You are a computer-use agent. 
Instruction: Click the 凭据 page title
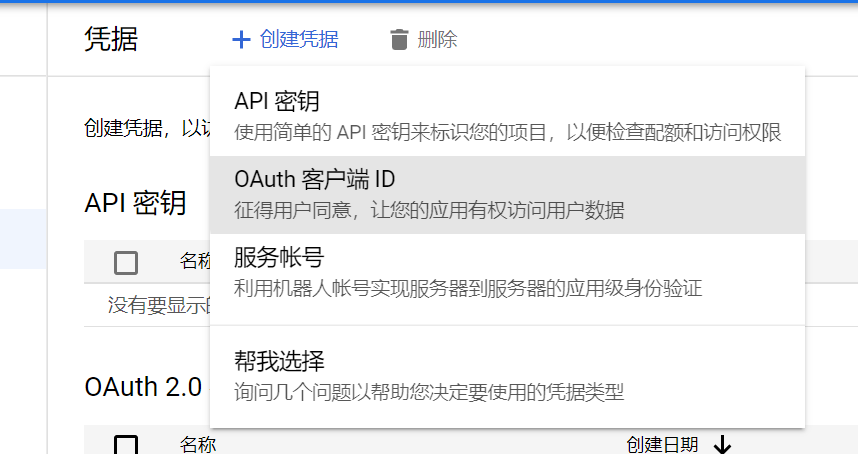(111, 39)
